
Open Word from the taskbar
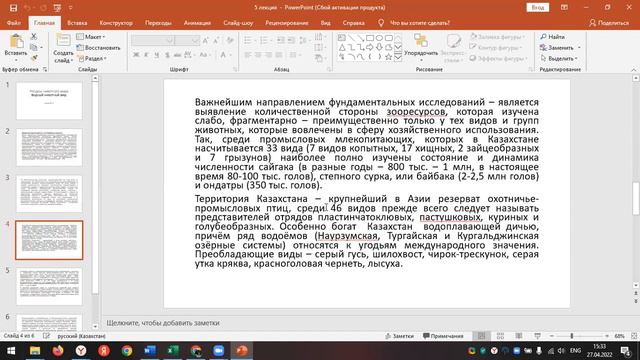[x=150, y=351]
